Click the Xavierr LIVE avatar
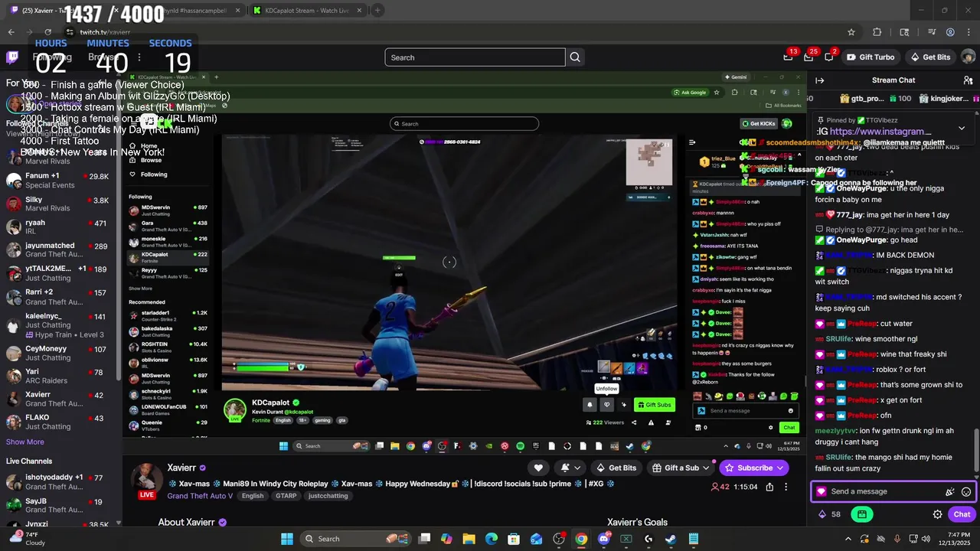The height and width of the screenshot is (551, 980). pyautogui.click(x=146, y=481)
